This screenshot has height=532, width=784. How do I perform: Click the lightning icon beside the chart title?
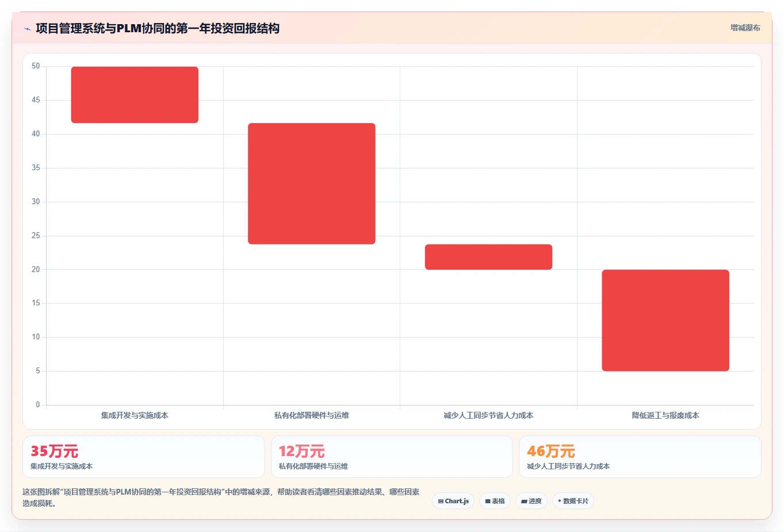[x=27, y=29]
